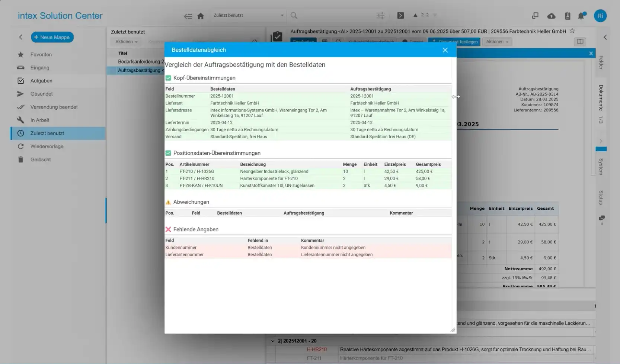
Task: Click the Ri user avatar
Action: [600, 16]
